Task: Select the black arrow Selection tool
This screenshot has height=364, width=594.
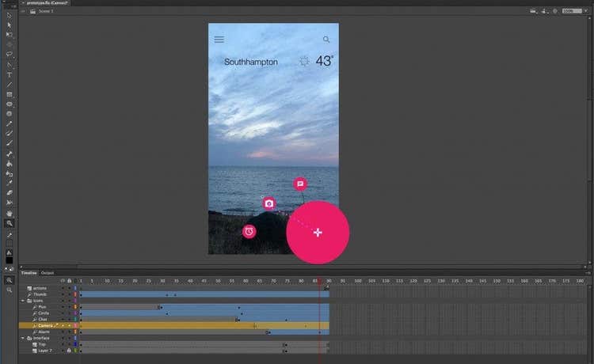Action: pos(10,15)
